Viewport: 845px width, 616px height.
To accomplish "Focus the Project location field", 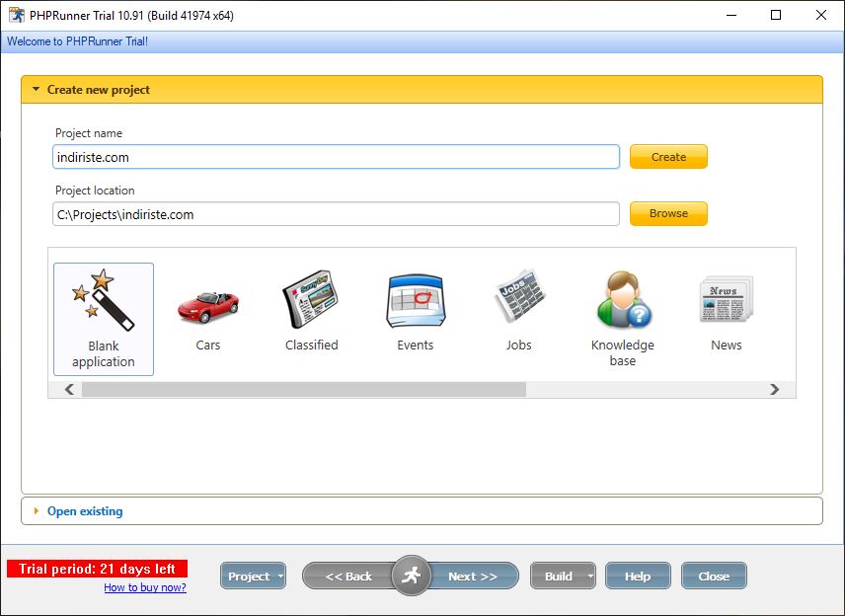I will coord(337,214).
